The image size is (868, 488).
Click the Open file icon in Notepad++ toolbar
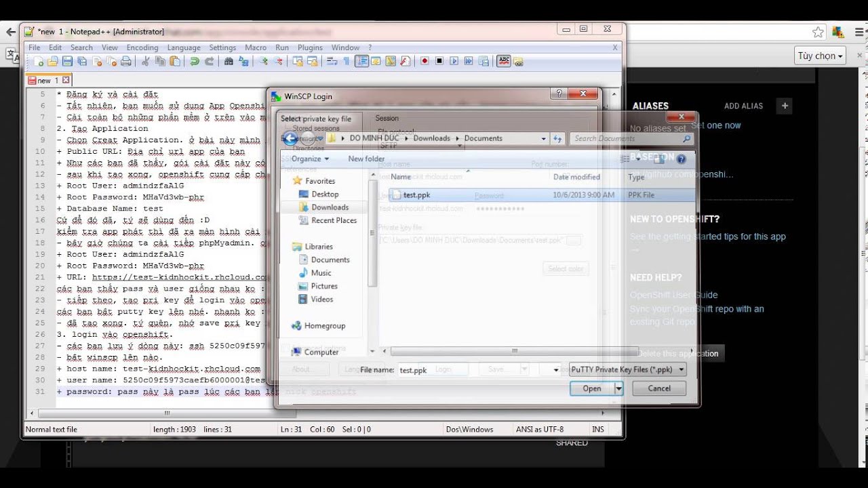click(x=53, y=61)
